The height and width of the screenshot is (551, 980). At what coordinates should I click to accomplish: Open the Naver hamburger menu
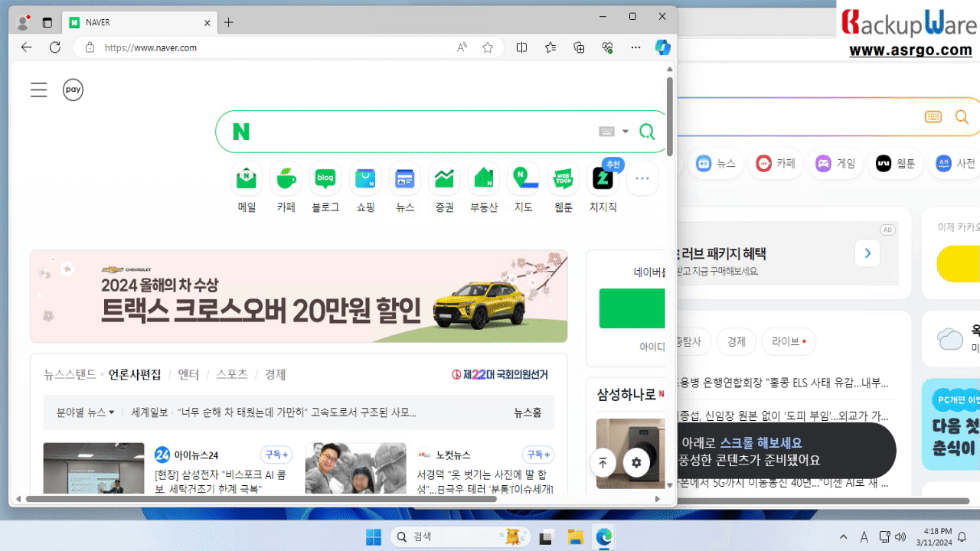point(39,90)
